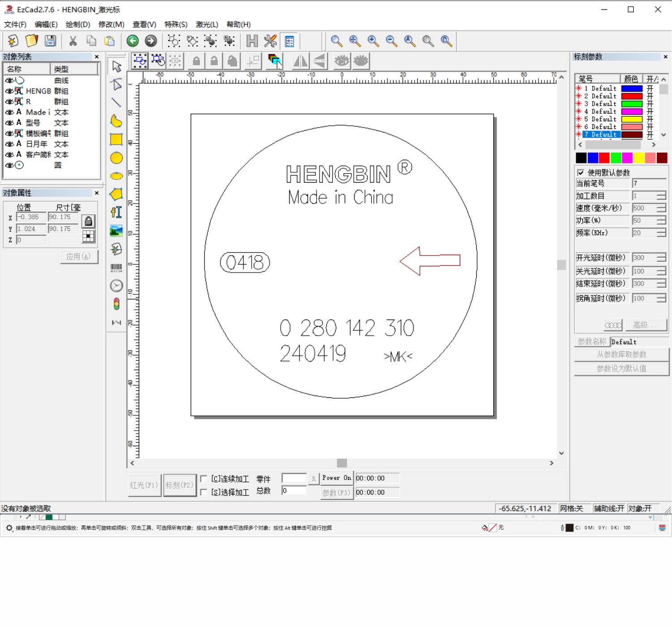Select the Pick arrow tool

pyautogui.click(x=116, y=66)
